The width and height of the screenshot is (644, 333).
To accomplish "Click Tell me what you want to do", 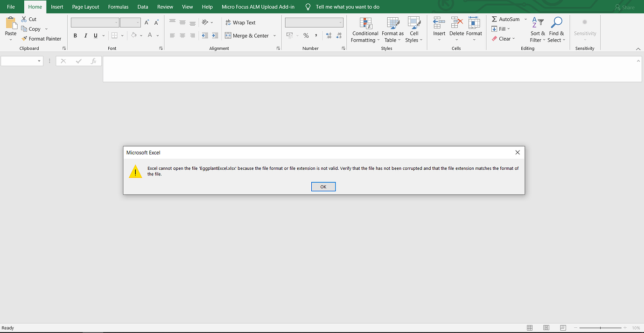I will pos(347,7).
